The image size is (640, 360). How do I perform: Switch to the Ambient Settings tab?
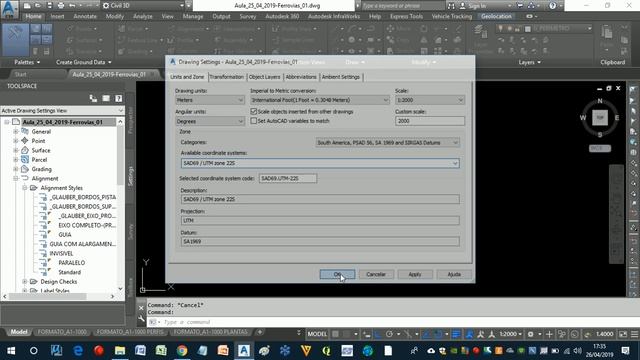(x=341, y=77)
